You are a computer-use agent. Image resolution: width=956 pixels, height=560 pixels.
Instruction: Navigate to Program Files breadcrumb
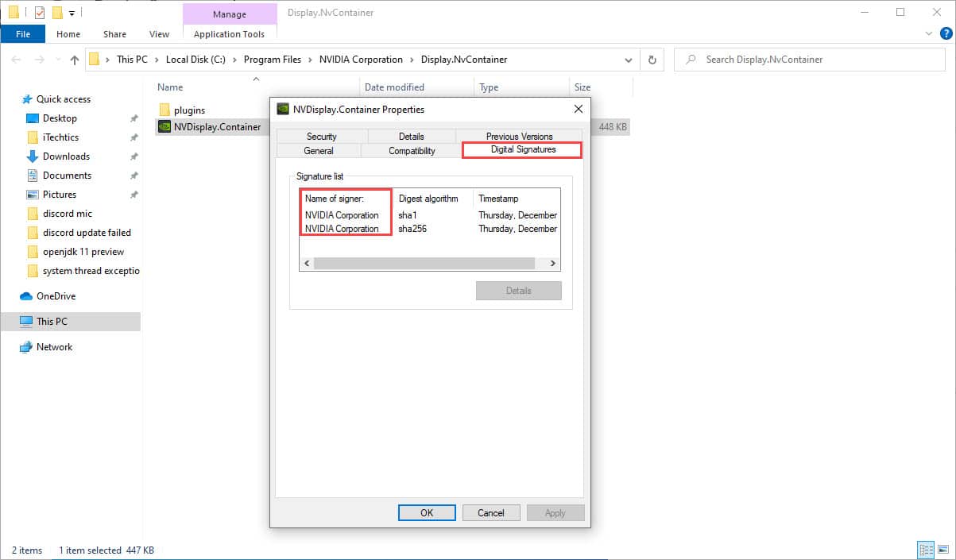coord(273,60)
